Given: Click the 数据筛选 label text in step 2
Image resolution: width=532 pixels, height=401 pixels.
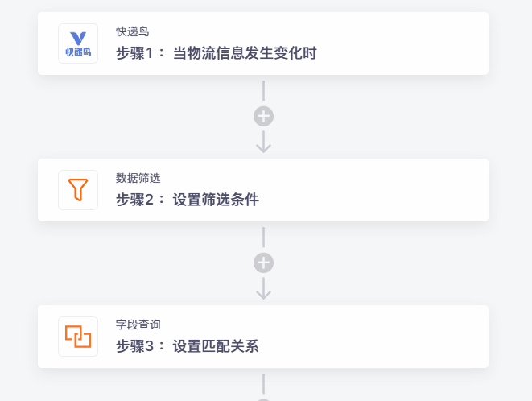Looking at the screenshot, I should tap(138, 178).
